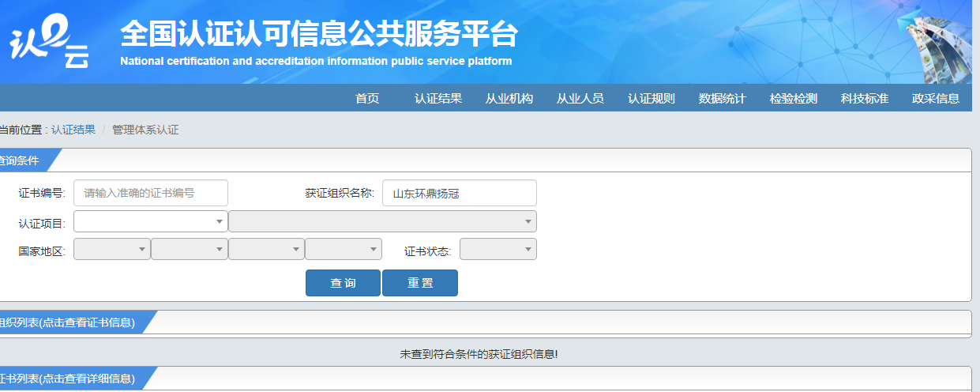This screenshot has height=392, width=980.
Task: Expand the first 国家地区 dropdown
Action: 111,249
